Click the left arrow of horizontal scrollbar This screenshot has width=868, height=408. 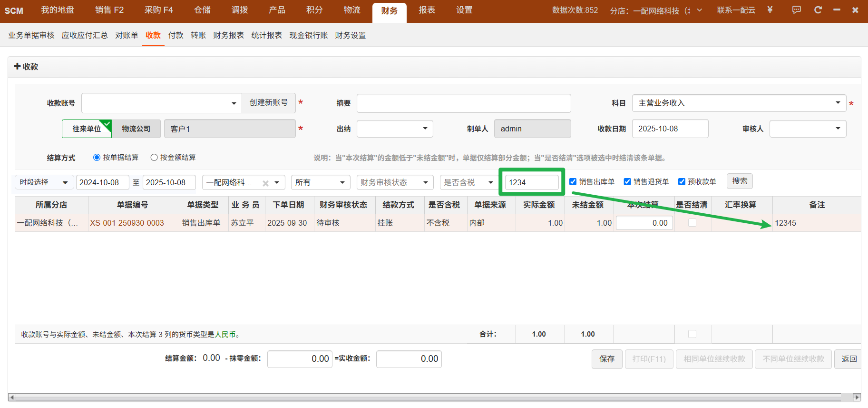12,397
